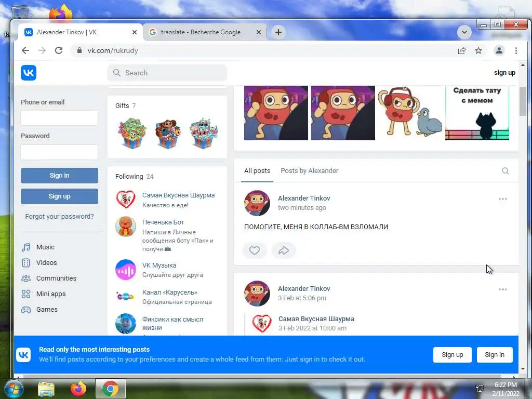Click sign up in the top right header
Viewport: 532px width, 399px height.
[x=504, y=73]
